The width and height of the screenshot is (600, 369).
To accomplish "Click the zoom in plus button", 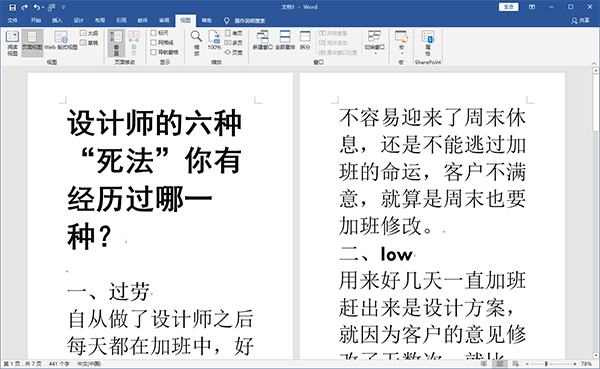I will 574,364.
